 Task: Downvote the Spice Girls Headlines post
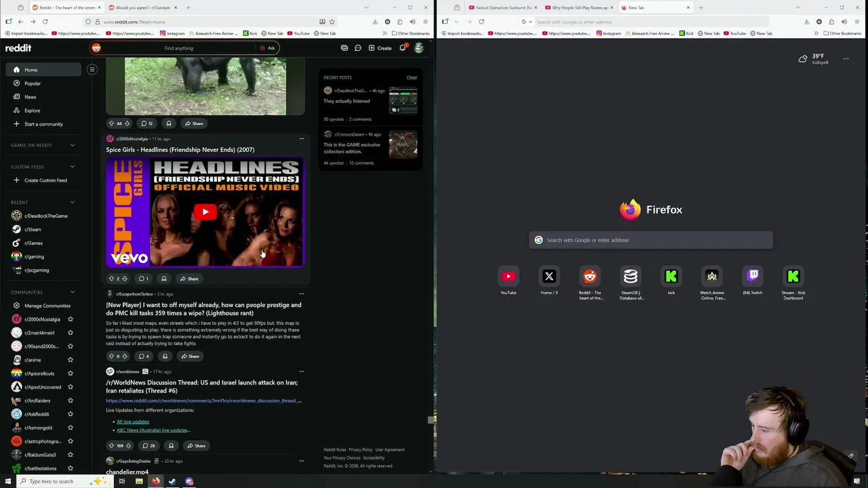click(x=125, y=279)
